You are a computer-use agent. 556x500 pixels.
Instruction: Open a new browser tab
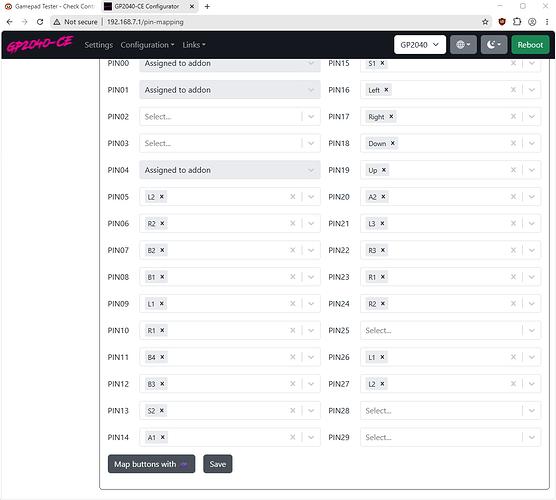(207, 6)
